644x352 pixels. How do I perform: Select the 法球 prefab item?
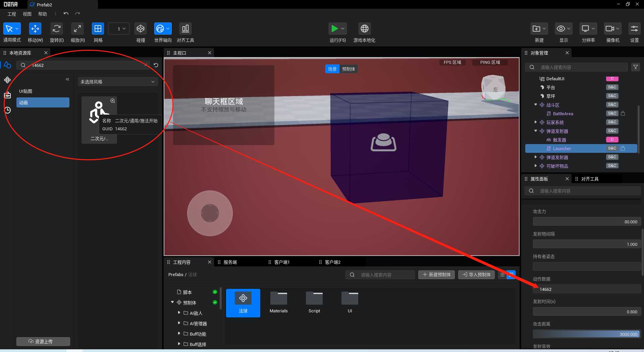point(243,303)
